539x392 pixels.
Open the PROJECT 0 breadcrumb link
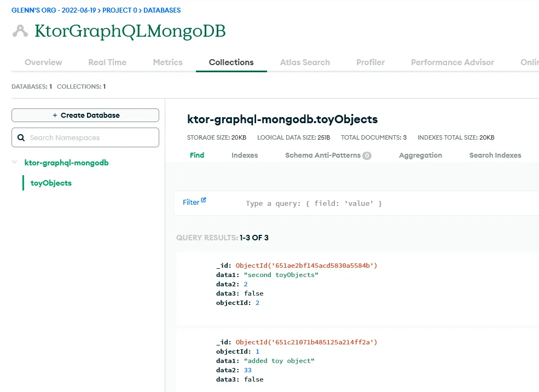pos(120,10)
